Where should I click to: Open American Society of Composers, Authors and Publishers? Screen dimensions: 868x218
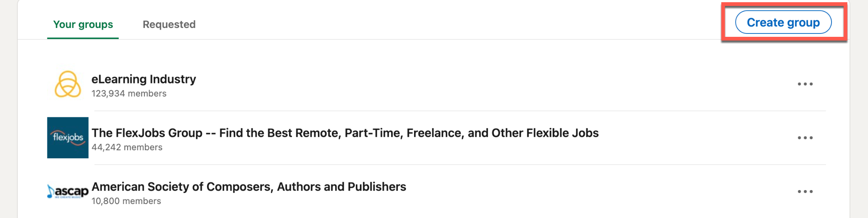(x=249, y=187)
